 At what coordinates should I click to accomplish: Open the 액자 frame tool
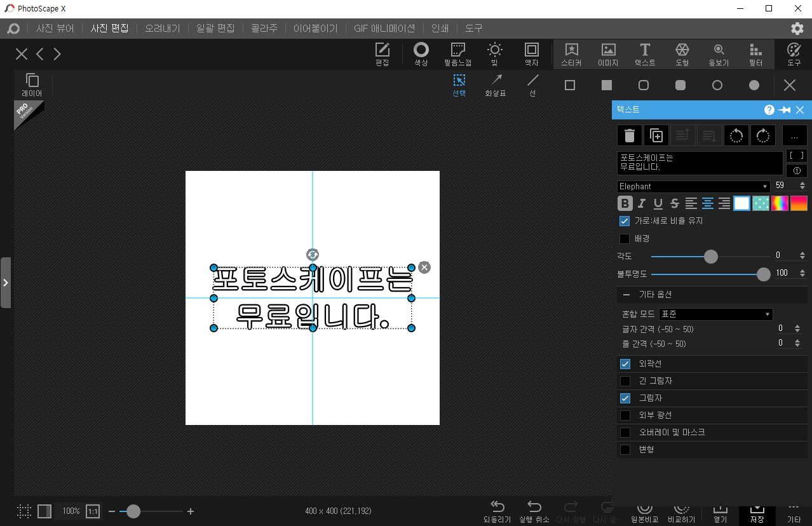tap(532, 54)
